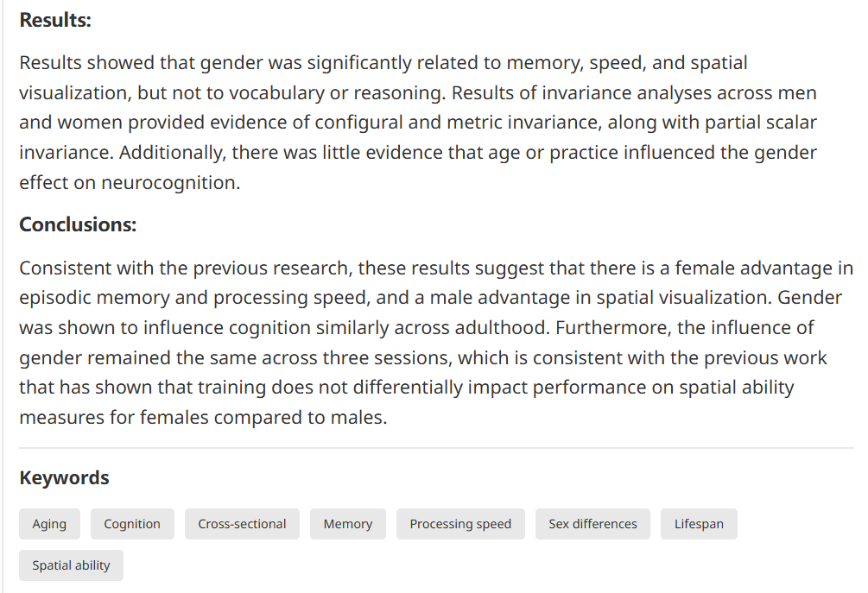Open the Lifespan keyword tag
This screenshot has height=593, width=868.
pyautogui.click(x=699, y=524)
